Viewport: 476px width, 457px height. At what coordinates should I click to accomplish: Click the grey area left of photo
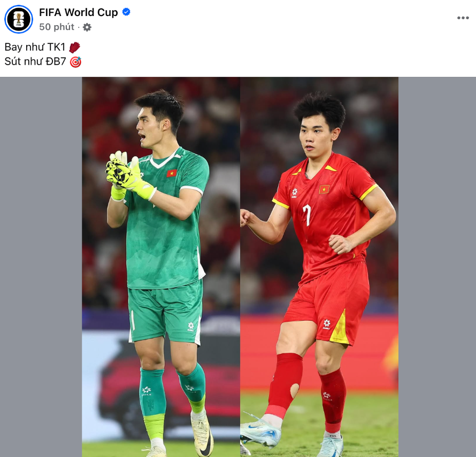click(x=41, y=267)
